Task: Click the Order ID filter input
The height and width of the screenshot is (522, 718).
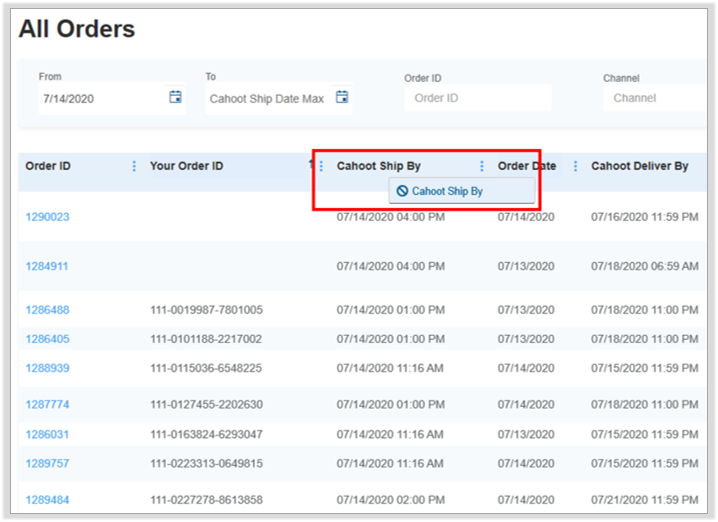Action: 478,98
